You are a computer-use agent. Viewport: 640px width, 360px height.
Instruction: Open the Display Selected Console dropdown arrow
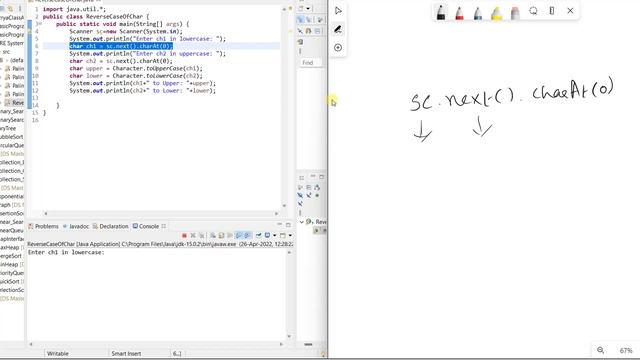(274, 236)
